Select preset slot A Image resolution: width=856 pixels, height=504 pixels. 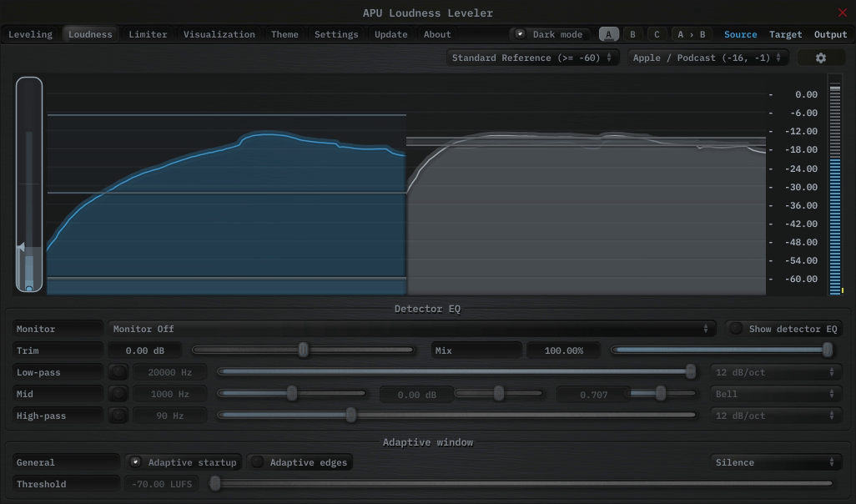(608, 34)
